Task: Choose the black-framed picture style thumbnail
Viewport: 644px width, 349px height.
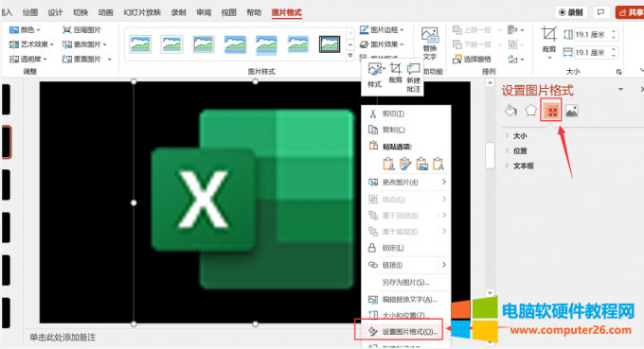Action: 330,44
